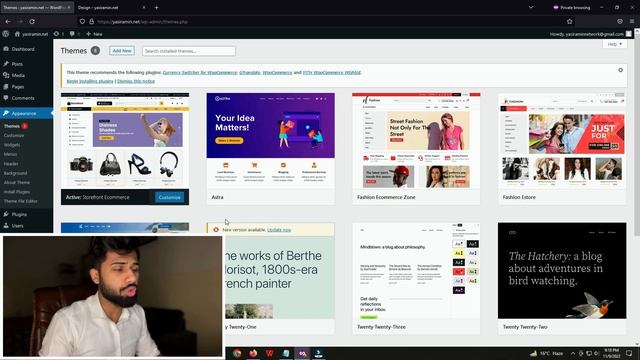Select the Fashion Estore theme thumbnail
The width and height of the screenshot is (640, 360).
tap(562, 141)
